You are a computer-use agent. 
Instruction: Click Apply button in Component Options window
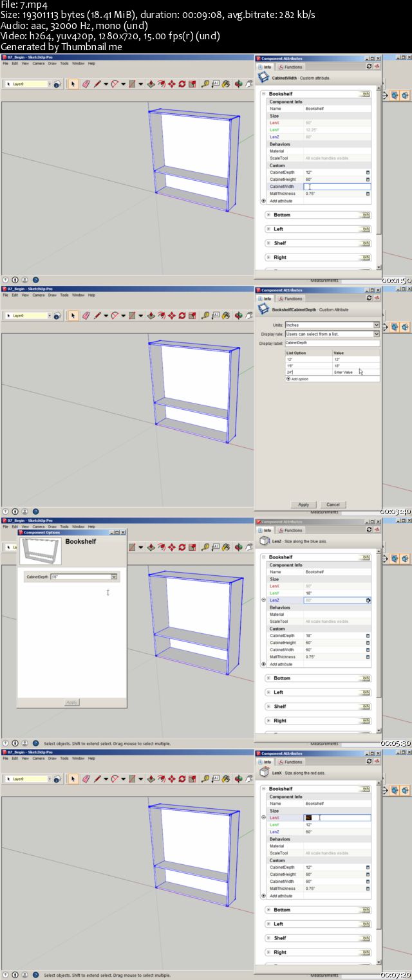coord(72,702)
